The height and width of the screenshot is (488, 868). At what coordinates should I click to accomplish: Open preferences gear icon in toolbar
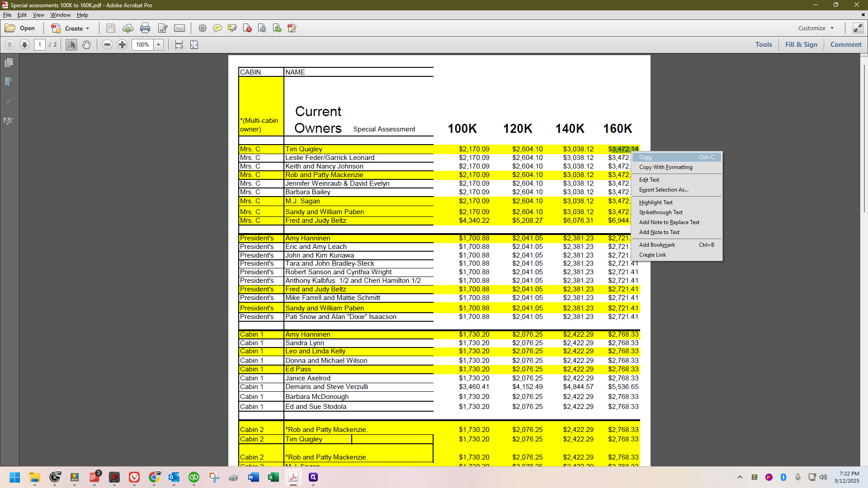(203, 28)
